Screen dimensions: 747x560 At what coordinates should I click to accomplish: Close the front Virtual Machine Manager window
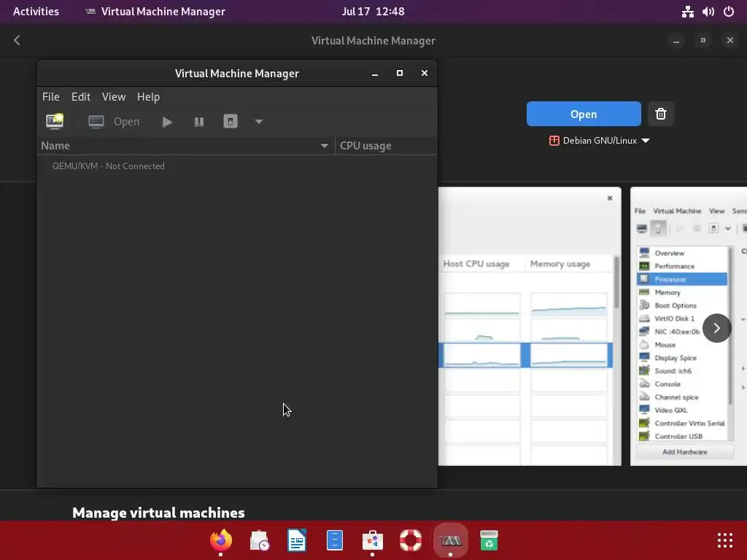(425, 74)
